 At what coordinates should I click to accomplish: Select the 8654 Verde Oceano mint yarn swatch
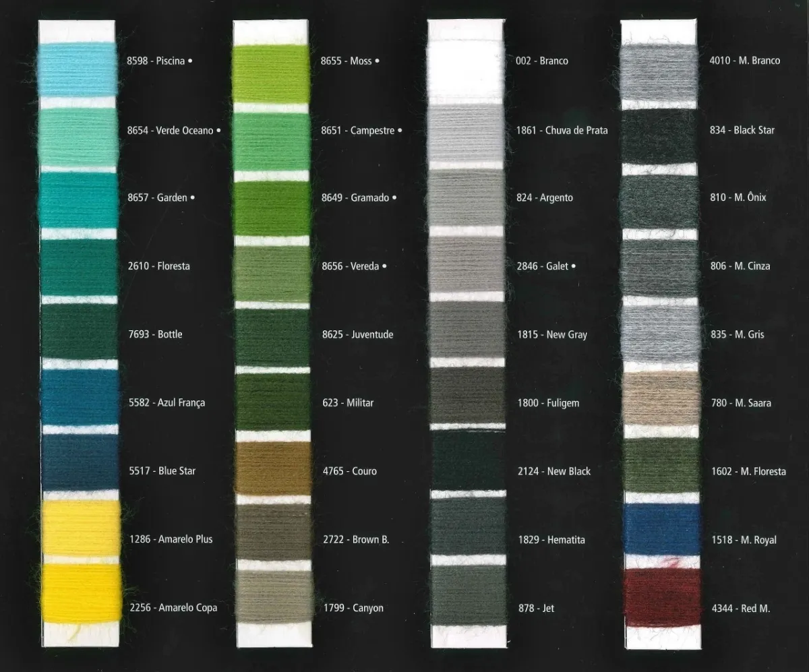pos(79,139)
